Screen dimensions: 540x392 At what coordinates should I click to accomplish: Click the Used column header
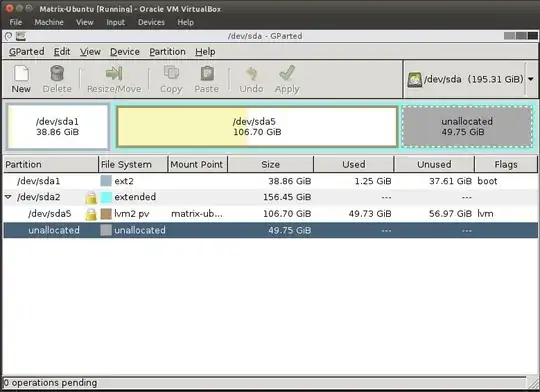354,164
